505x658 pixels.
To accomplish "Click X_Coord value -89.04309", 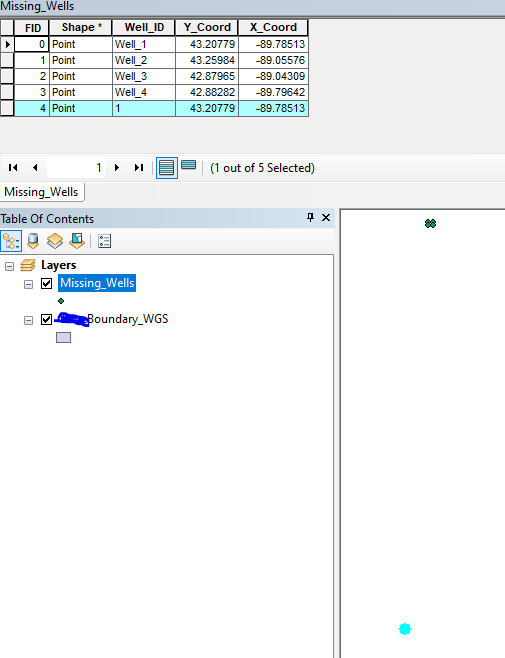I will [273, 76].
